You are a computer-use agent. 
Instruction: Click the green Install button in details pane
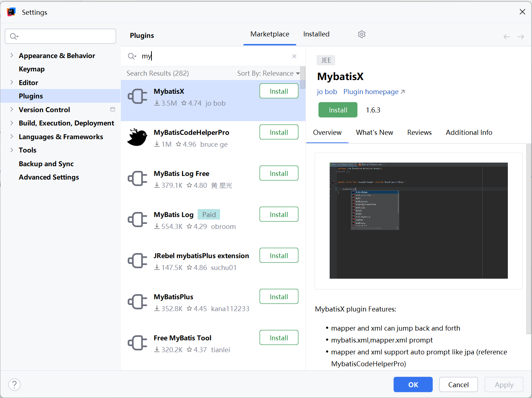click(338, 110)
